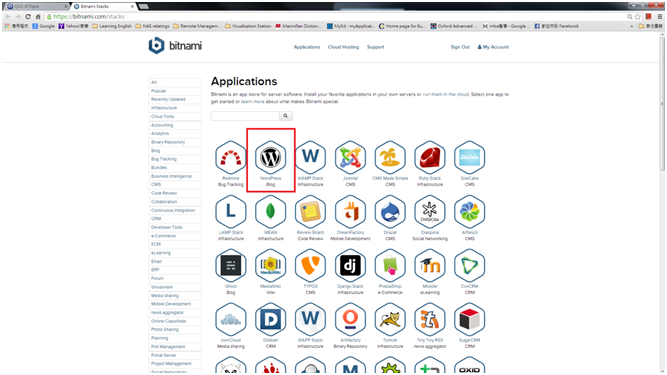
Task: Click the Sign Out link
Action: [460, 47]
